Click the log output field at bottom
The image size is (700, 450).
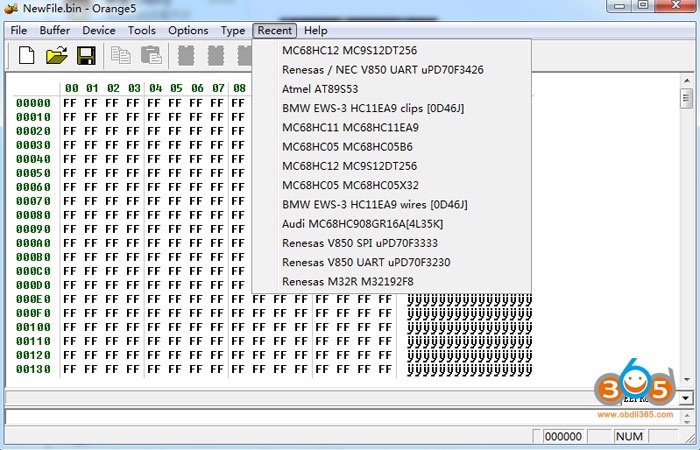click(x=342, y=417)
